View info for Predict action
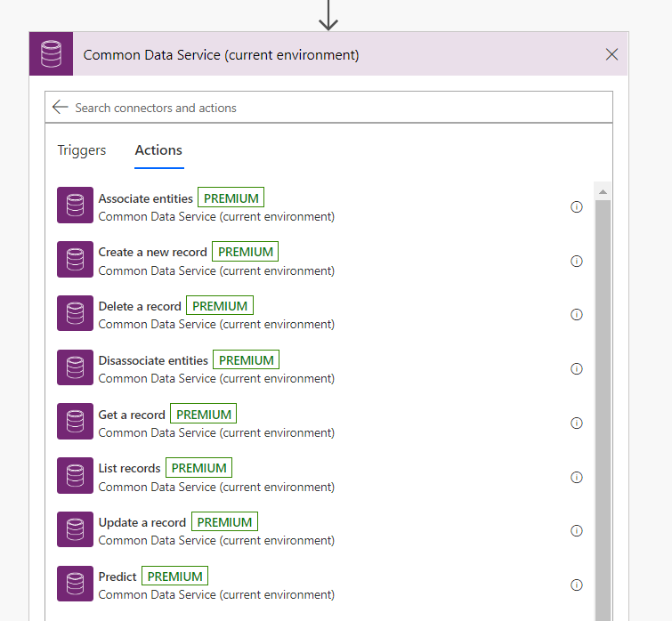Image resolution: width=672 pixels, height=621 pixels. [576, 585]
